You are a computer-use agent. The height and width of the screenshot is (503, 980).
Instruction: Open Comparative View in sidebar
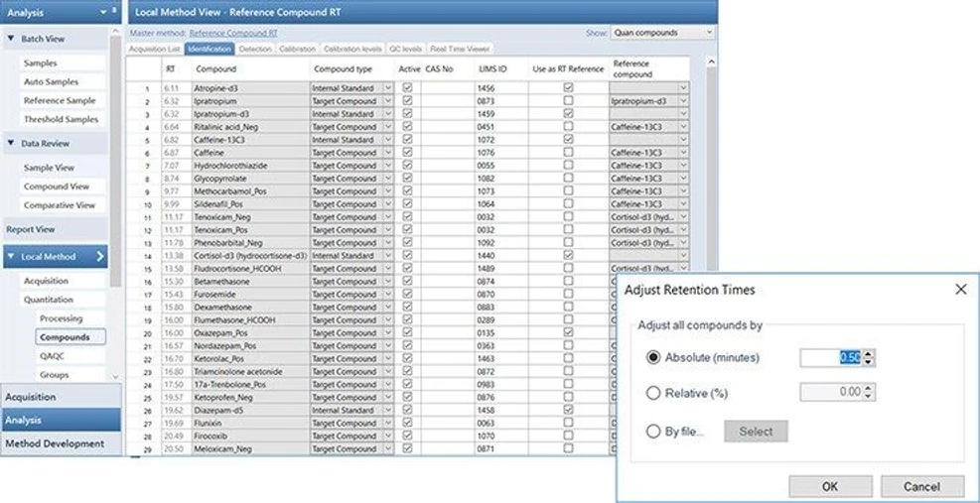coord(62,205)
